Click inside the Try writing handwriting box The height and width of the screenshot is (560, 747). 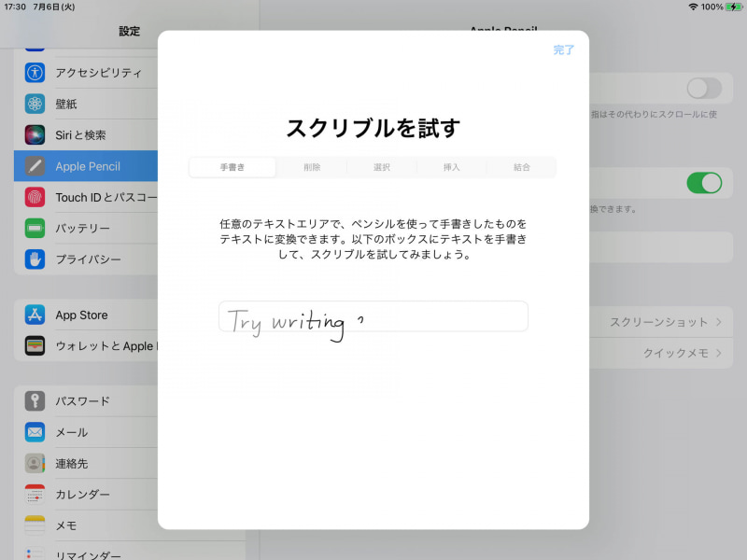click(x=373, y=316)
